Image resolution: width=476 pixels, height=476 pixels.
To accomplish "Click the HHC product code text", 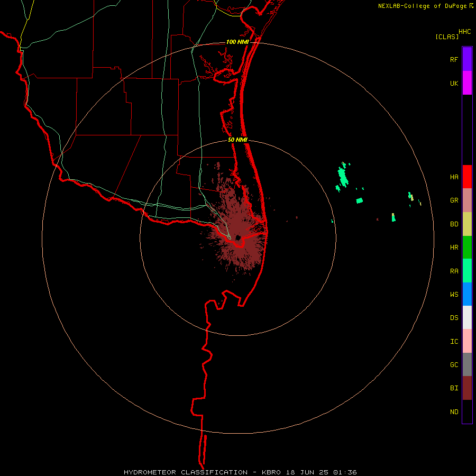I will pyautogui.click(x=464, y=32).
